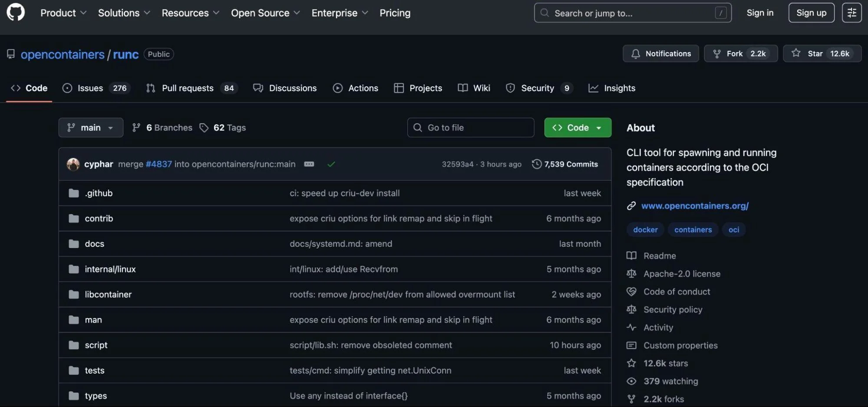The width and height of the screenshot is (868, 407).
Task: Click the tag icon beside 62 Tags
Action: 204,128
